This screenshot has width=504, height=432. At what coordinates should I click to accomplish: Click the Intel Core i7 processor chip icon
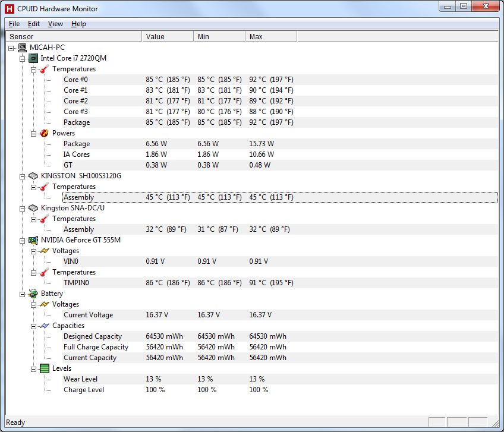[x=33, y=58]
